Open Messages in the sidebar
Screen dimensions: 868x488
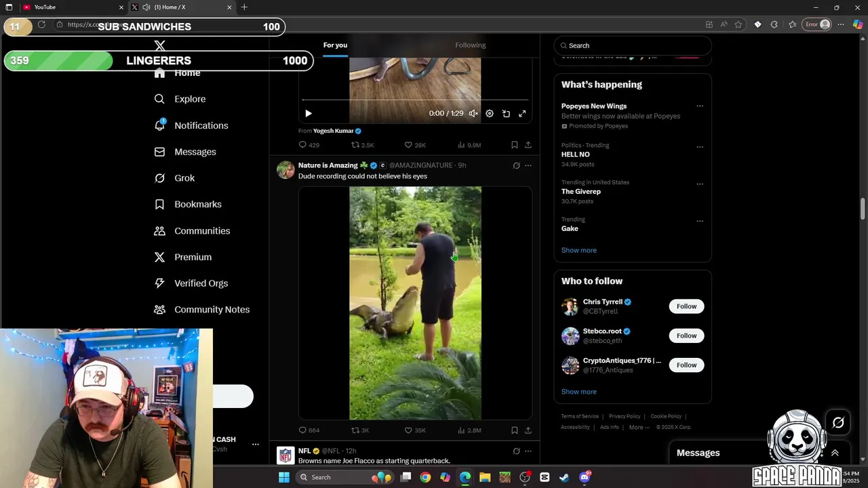(x=185, y=152)
